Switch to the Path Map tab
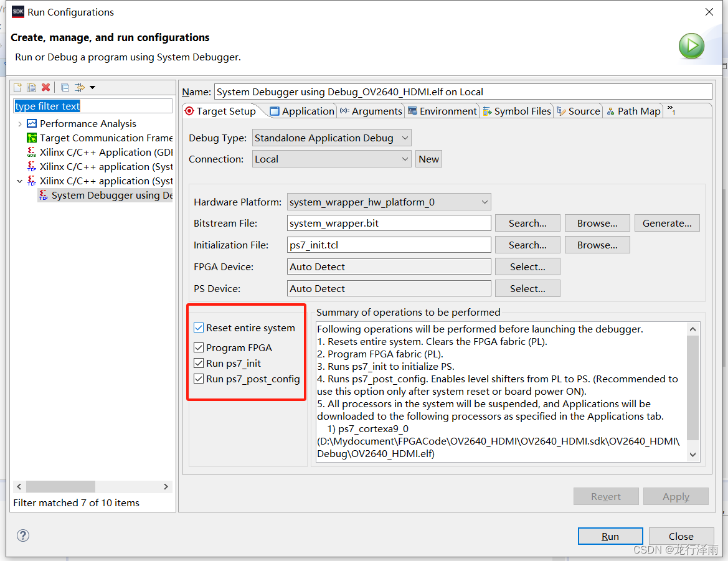The image size is (728, 561). point(633,111)
